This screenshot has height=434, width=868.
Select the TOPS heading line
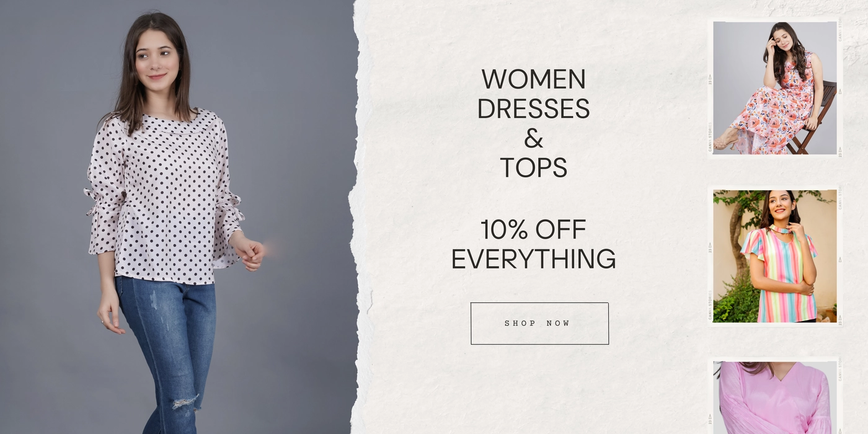533,167
